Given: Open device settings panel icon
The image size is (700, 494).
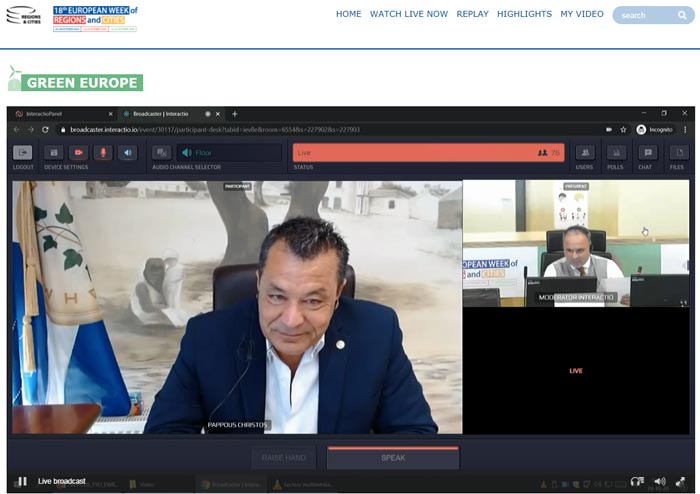Looking at the screenshot, I should coord(54,153).
